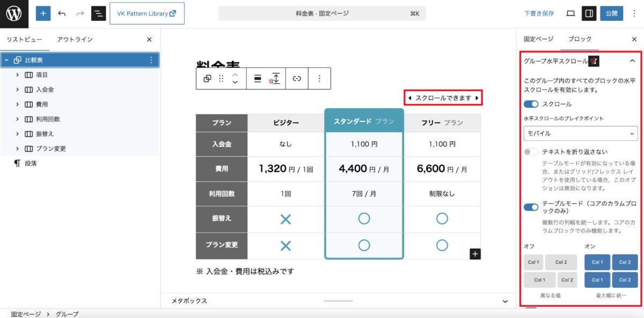
Task: Switch to the 固定ページ settings tab
Action: pos(538,39)
